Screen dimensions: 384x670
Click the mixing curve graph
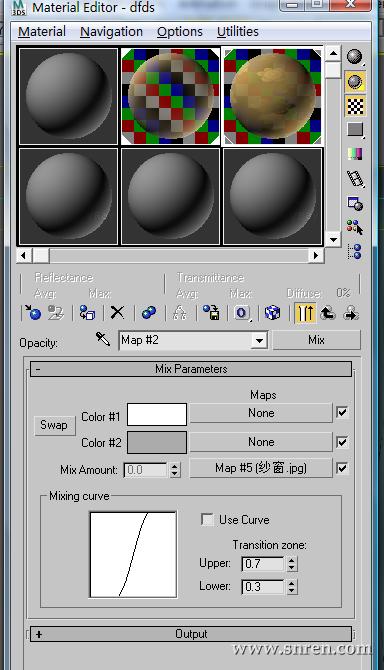click(x=133, y=554)
